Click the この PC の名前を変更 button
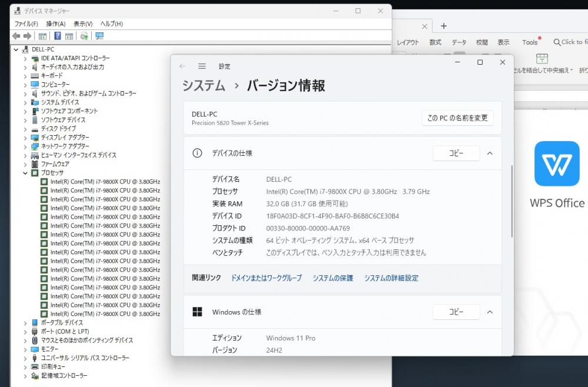Viewport: 588px width, 387px height. 457,118
